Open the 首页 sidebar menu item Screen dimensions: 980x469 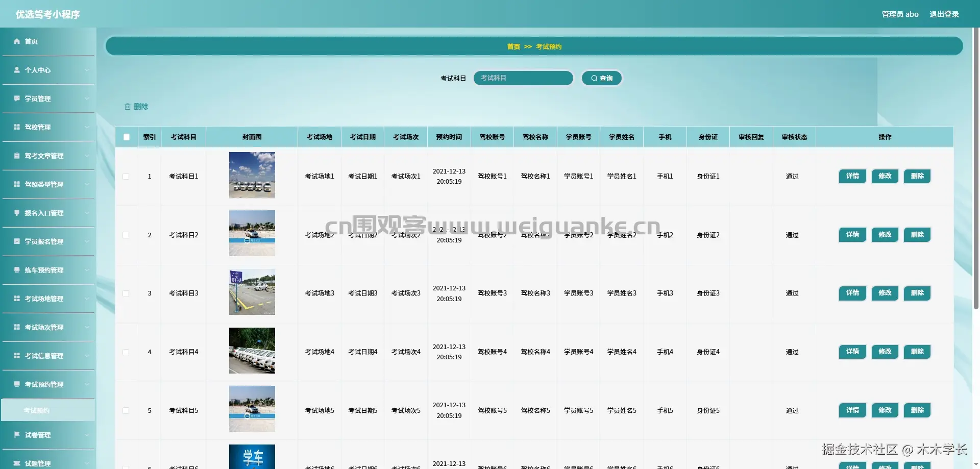pyautogui.click(x=48, y=41)
